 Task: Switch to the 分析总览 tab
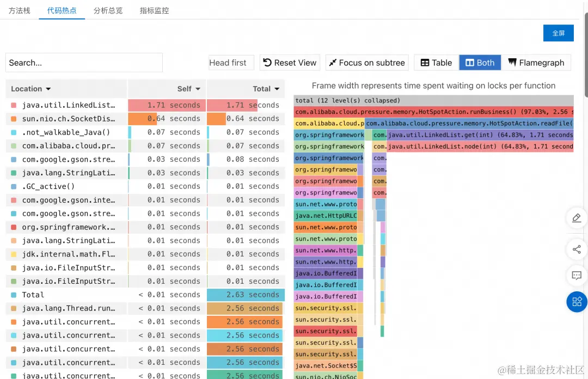coord(108,10)
